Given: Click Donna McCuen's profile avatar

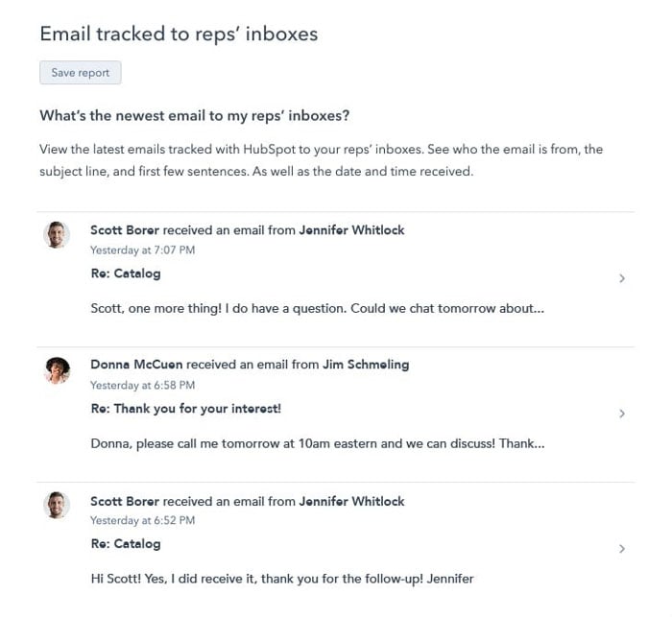Looking at the screenshot, I should [x=58, y=369].
